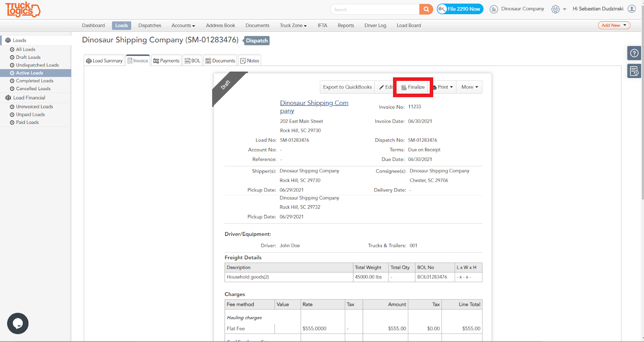Click the Draft Loads bullet icon
The image size is (644, 342).
12,58
